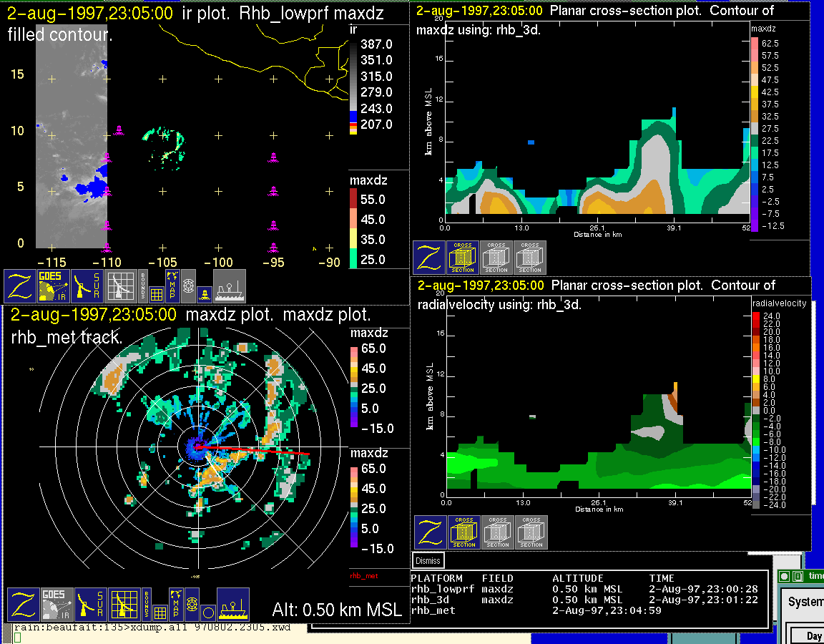The width and height of the screenshot is (824, 644).
Task: Click the gray radar grid icon in top panel
Action: coord(120,286)
